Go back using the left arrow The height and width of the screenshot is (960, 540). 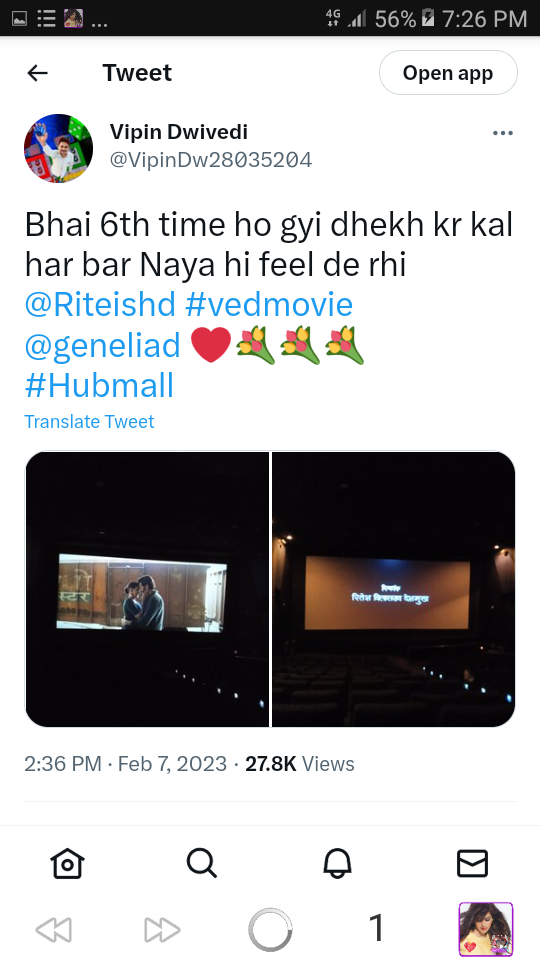point(37,73)
